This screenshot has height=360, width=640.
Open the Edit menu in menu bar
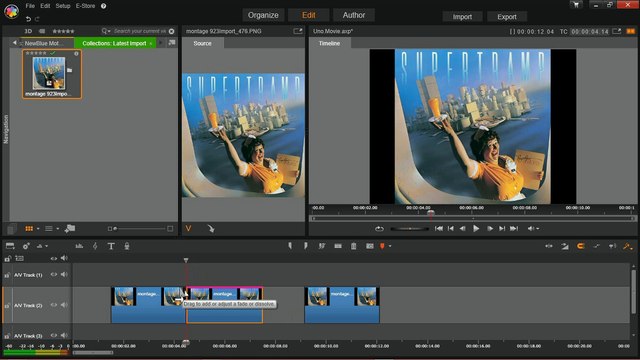(x=45, y=6)
